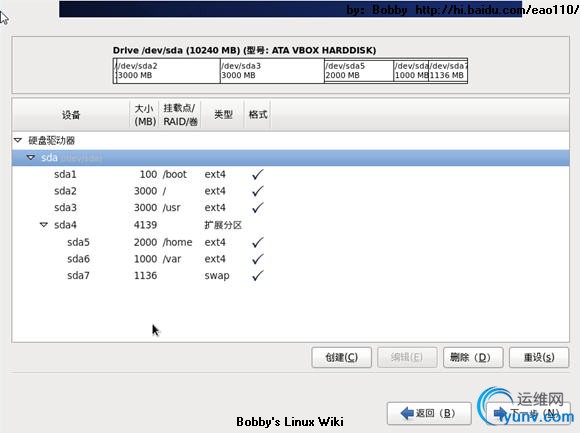Select the sda3 partition row
This screenshot has height=433, width=580.
(x=290, y=207)
